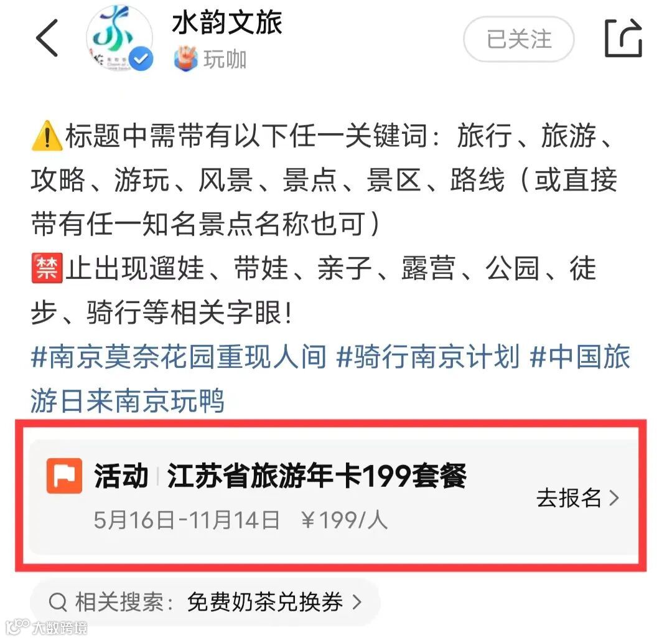This screenshot has width=672, height=640.
Task: Tap the red 禁 emoji icon
Action: click(x=47, y=268)
